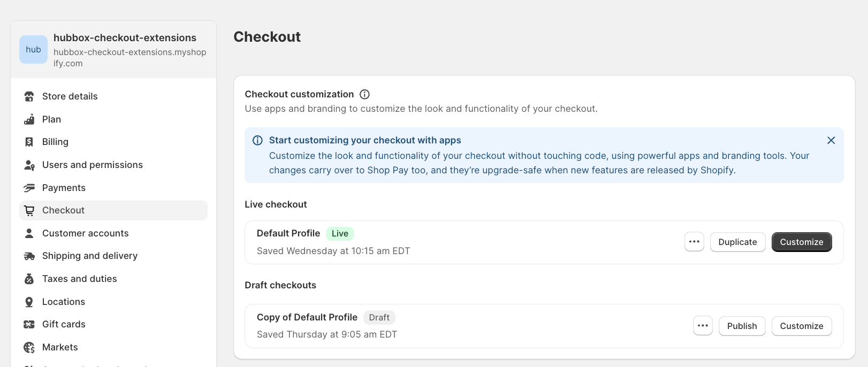Select Checkout in the settings sidebar
Viewport: 868px width, 367px height.
113,210
